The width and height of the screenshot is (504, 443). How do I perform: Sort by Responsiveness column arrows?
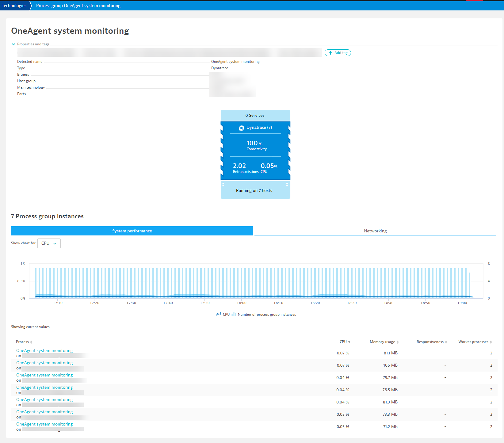tap(446, 342)
